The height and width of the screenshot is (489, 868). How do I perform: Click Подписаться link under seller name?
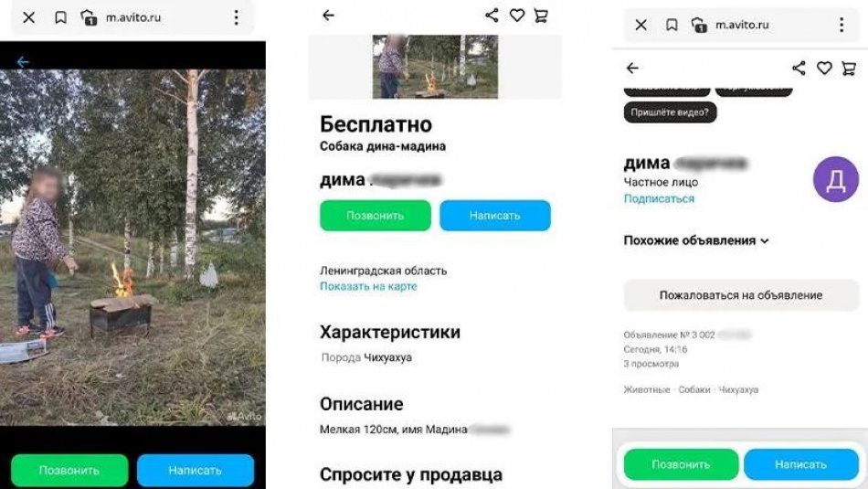659,198
